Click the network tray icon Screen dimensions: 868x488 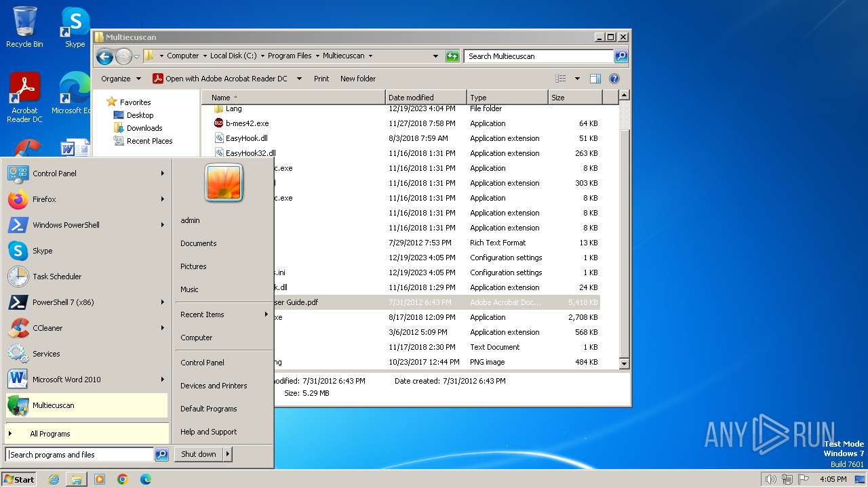pyautogui.click(x=787, y=479)
